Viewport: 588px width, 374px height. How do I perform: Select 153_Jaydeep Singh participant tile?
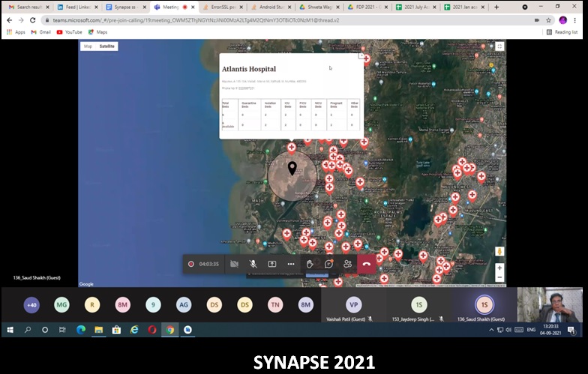[418, 304]
